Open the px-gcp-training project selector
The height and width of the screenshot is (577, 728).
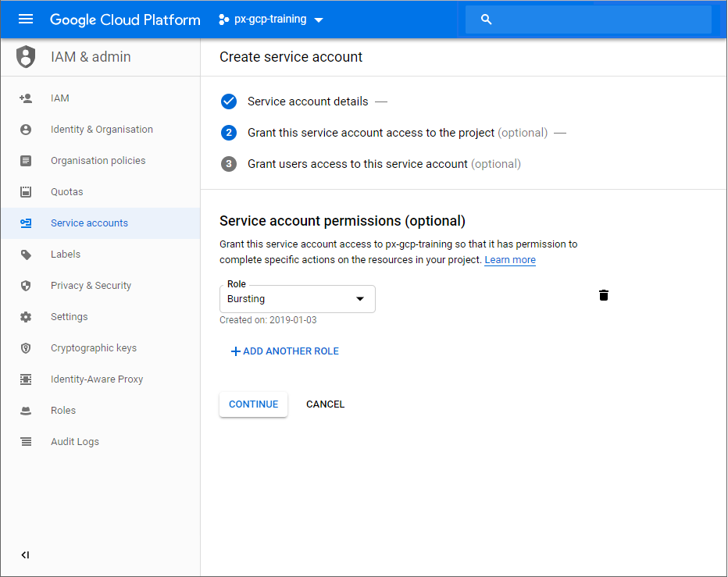(270, 20)
